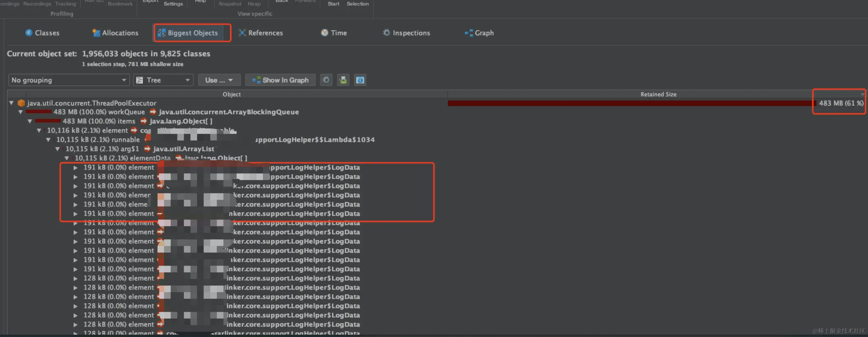Click the sort arrow right of Retained Size
This screenshot has height=337, width=868.
point(862,94)
